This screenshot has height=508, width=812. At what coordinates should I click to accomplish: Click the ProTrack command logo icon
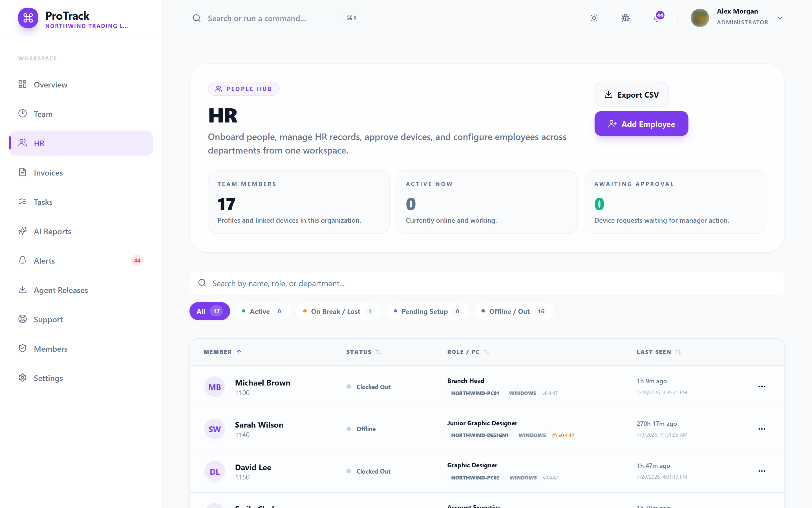click(x=28, y=18)
